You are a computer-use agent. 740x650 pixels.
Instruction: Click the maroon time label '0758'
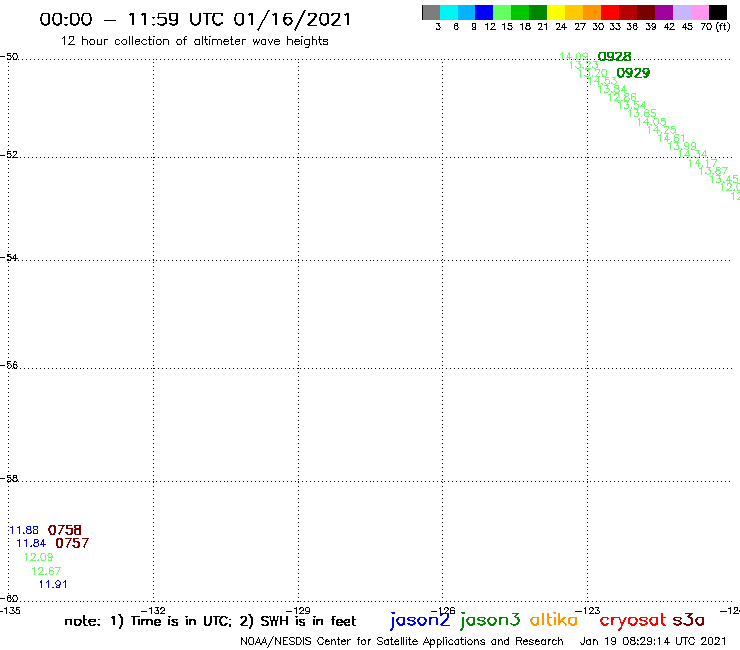pyautogui.click(x=65, y=530)
